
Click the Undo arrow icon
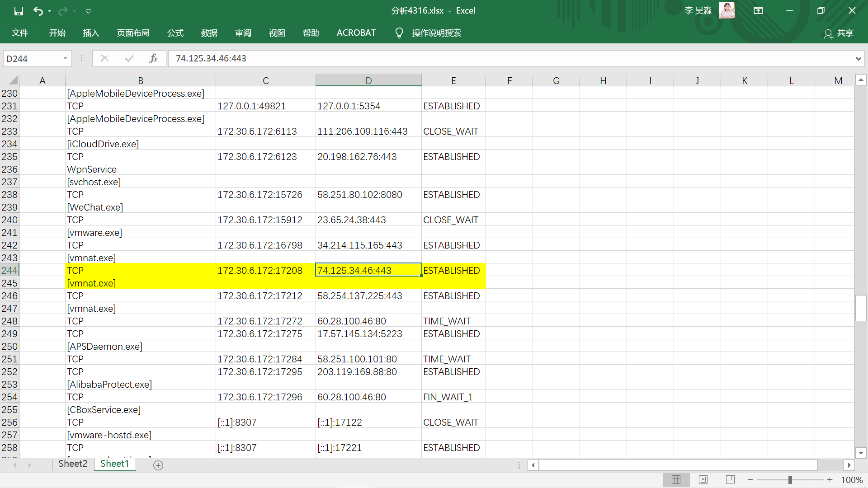point(38,11)
